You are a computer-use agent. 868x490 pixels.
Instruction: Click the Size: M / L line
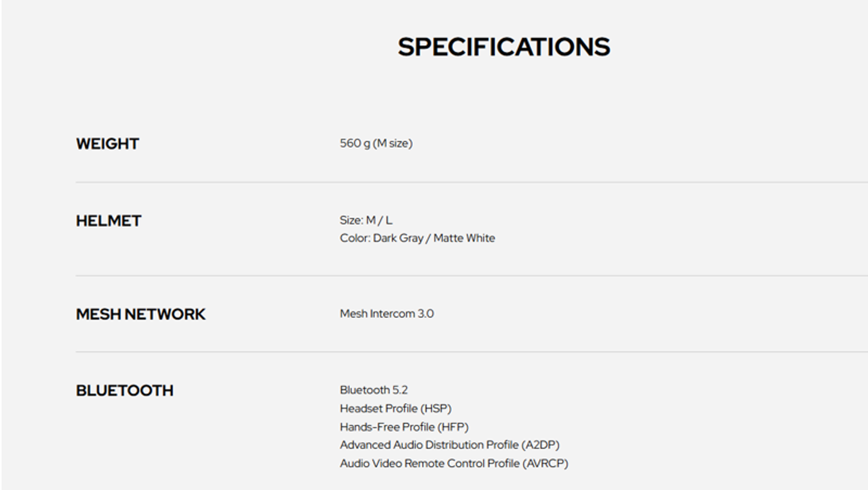(366, 220)
